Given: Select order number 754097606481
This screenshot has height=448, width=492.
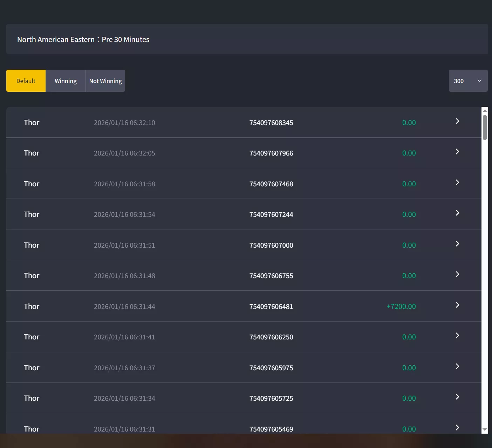Looking at the screenshot, I should tap(271, 307).
